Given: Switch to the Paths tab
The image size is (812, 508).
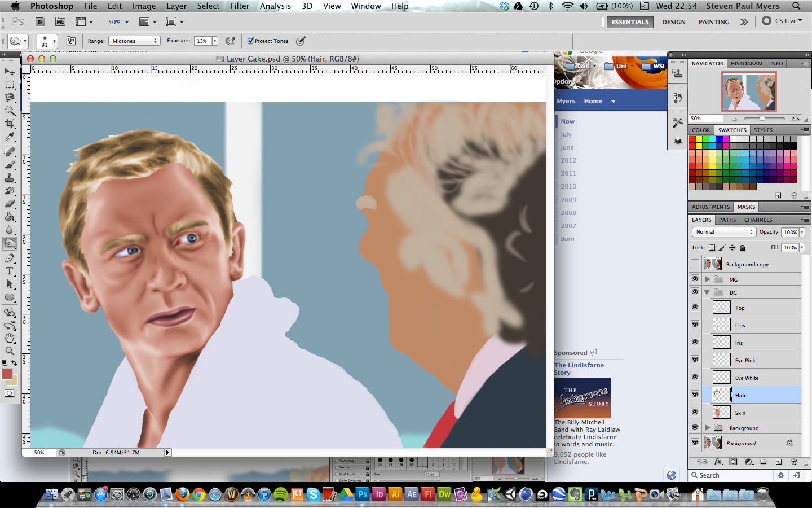Looking at the screenshot, I should pyautogui.click(x=727, y=220).
